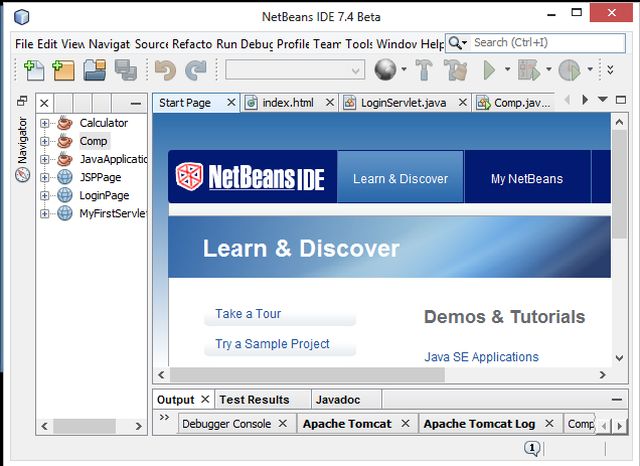Viewport: 640px width, 466px height.
Task: Click the Open Project toolbar icon
Action: (94, 70)
